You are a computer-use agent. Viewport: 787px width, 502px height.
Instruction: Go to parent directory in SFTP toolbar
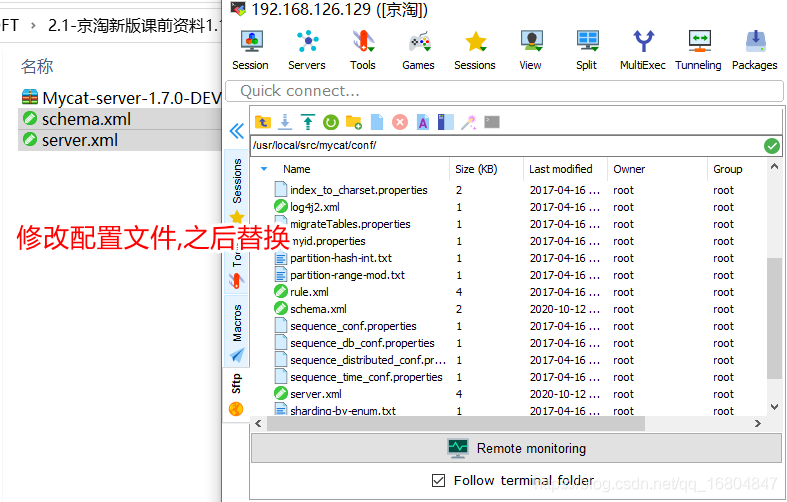(x=263, y=122)
